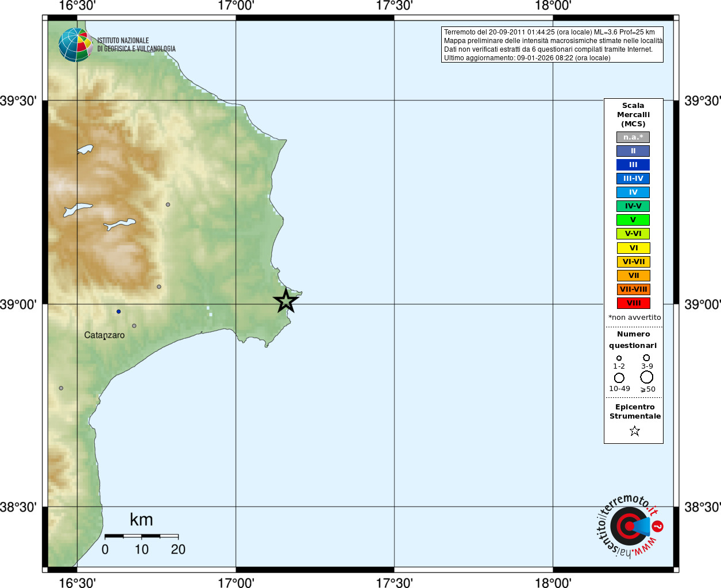This screenshot has height=588, width=721.
Task: Click the gray dot north of the lakes area
Action: (168, 204)
